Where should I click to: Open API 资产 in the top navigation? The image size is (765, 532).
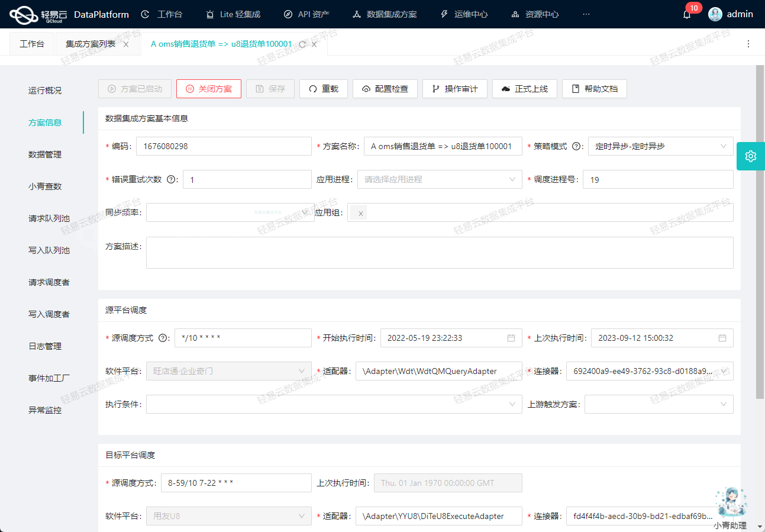pos(306,14)
